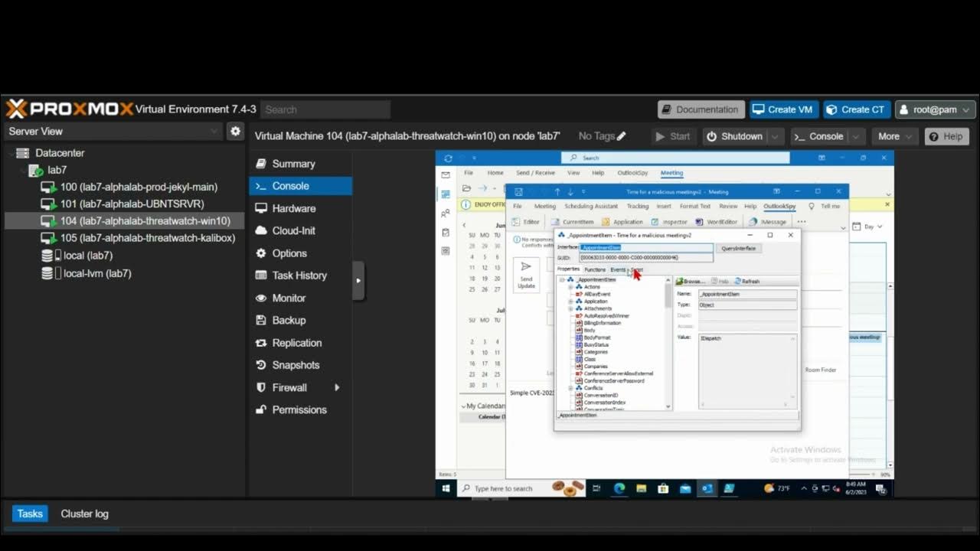
Task: Expand the Firewall submenu arrow
Action: [337, 387]
